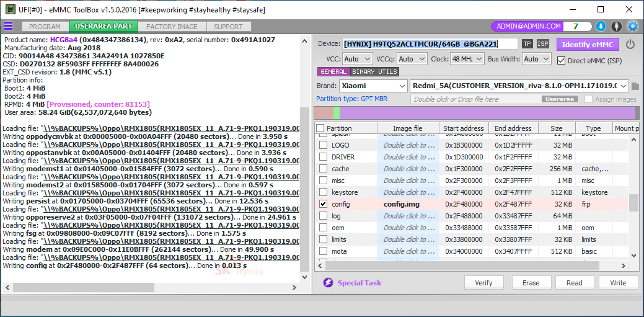This screenshot has width=644, height=317.
Task: Click the Read button
Action: click(x=574, y=283)
